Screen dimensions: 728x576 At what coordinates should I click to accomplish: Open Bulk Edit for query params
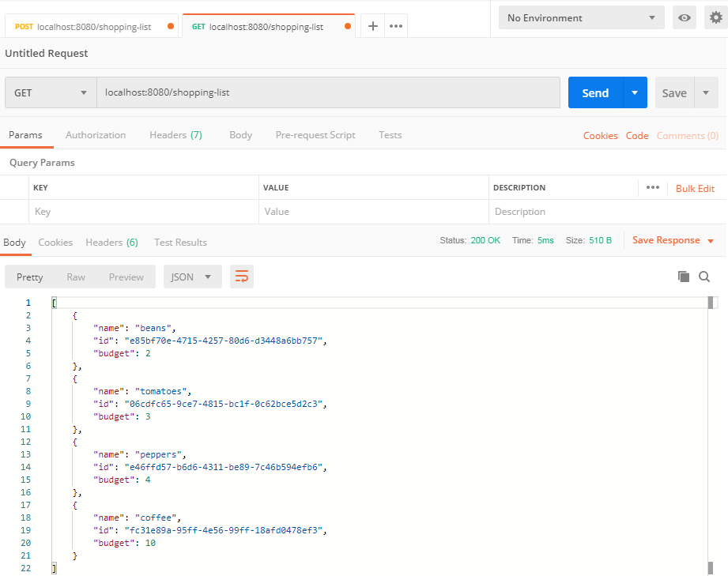[x=695, y=187]
